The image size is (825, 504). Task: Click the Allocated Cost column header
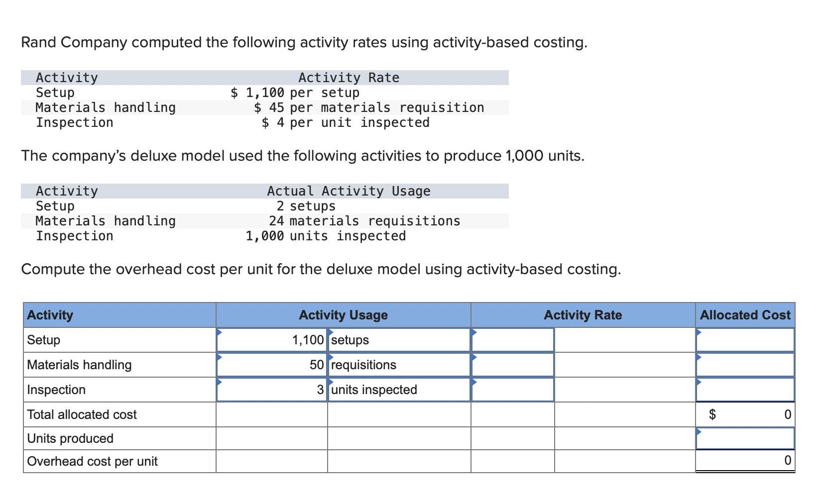745,315
